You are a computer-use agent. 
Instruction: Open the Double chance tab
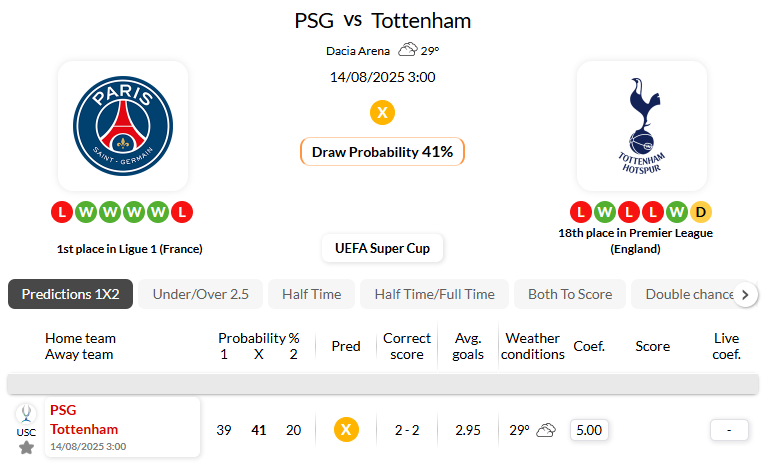coord(689,294)
